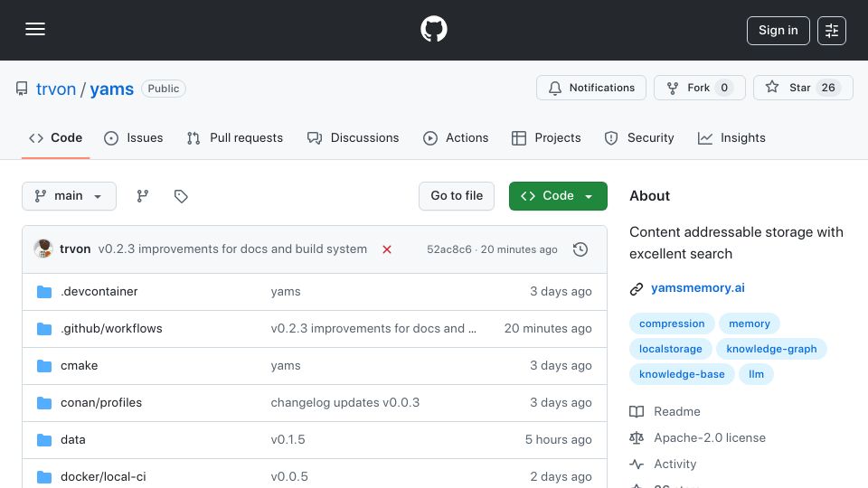Go to GitHub home via Octocat logo
Image resolution: width=868 pixels, height=488 pixels.
pos(433,29)
